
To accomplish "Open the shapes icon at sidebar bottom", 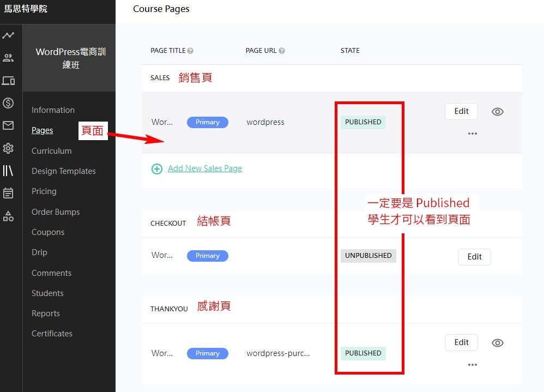I will click(8, 216).
